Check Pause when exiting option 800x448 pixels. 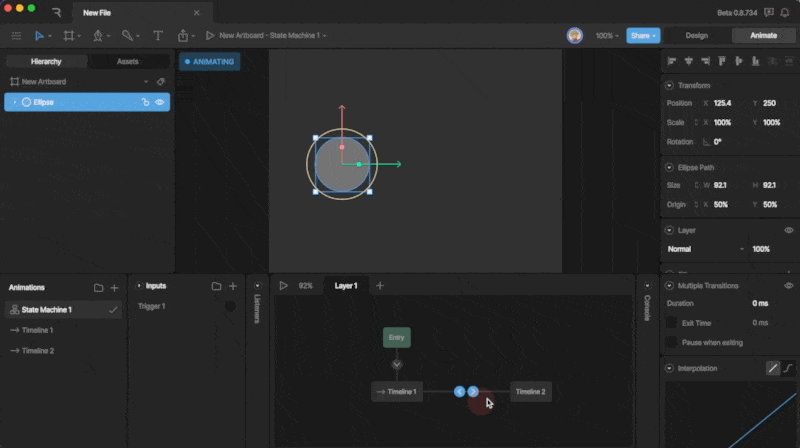pyautogui.click(x=672, y=342)
